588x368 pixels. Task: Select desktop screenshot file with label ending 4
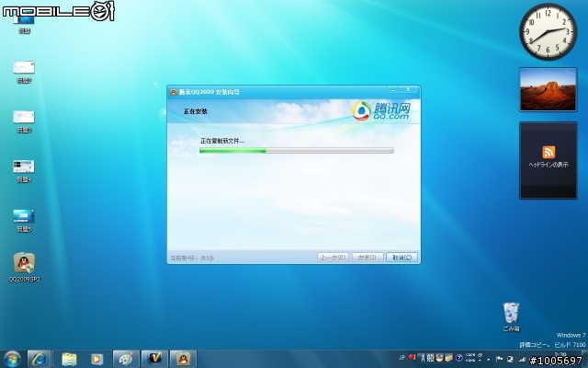24,171
